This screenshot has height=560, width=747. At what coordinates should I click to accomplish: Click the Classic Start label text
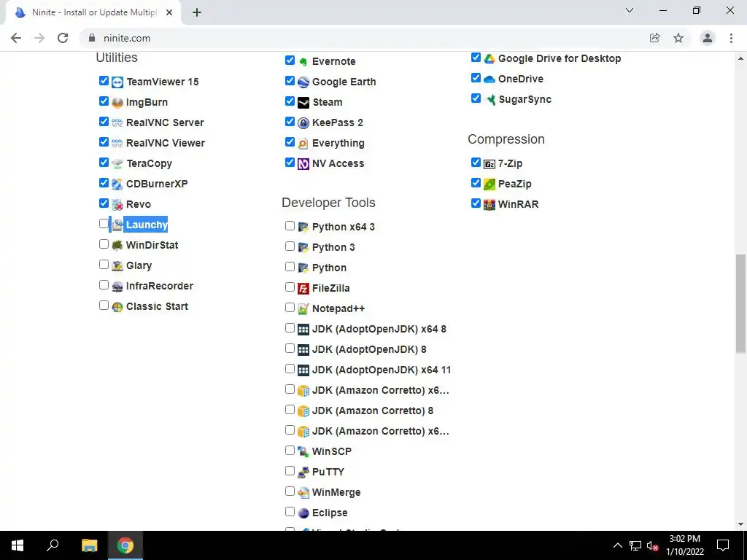click(157, 306)
